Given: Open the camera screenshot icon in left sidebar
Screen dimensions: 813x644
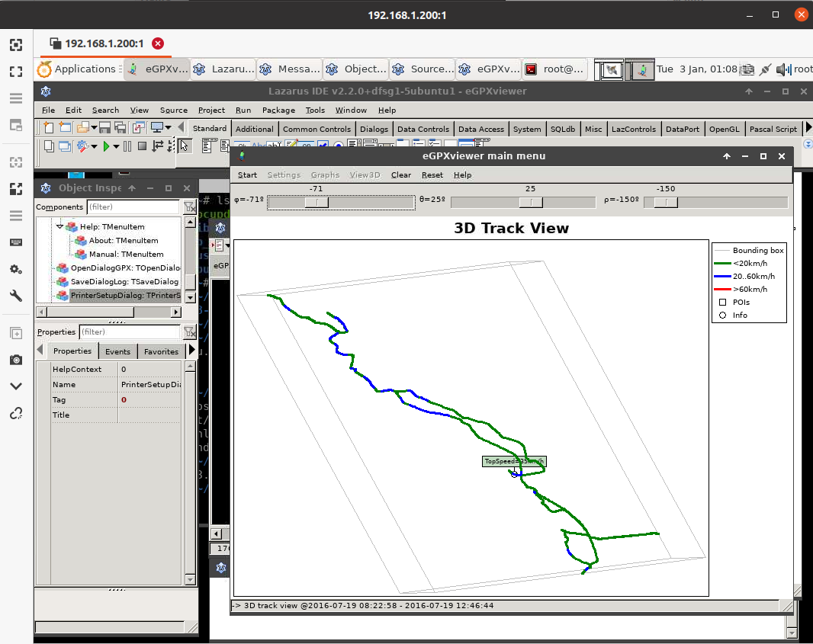Looking at the screenshot, I should pos(15,360).
